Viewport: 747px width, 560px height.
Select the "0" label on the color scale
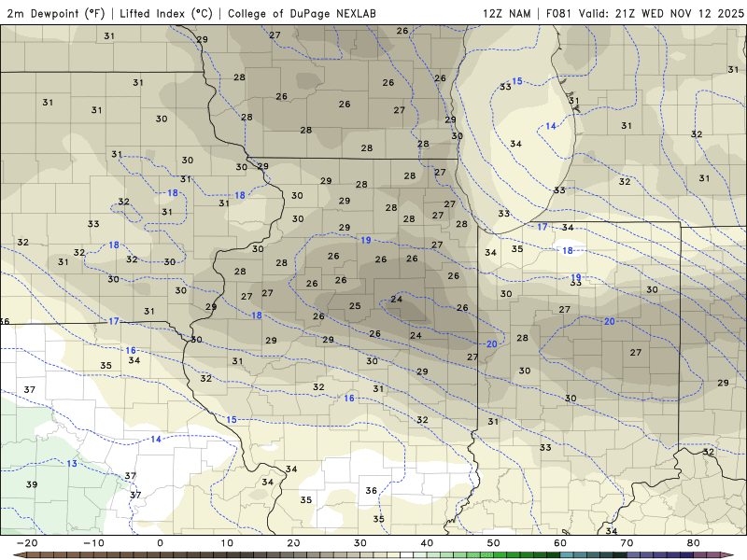[x=160, y=543]
